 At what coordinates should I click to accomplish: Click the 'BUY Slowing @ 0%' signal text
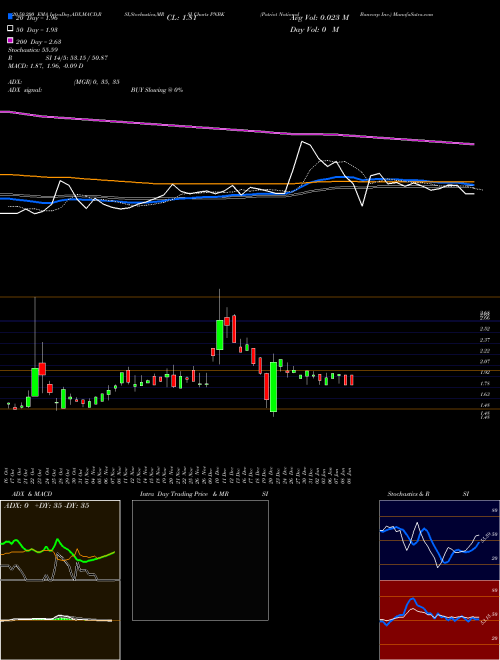pyautogui.click(x=157, y=90)
